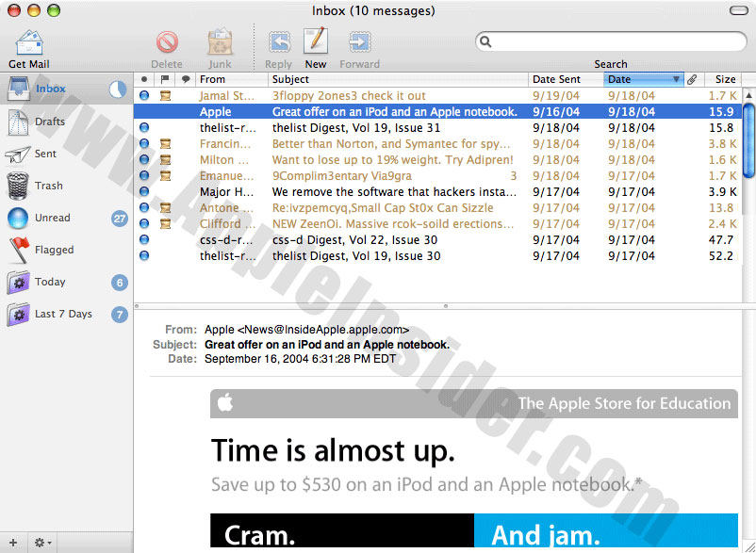Sort messages by From column
This screenshot has width=756, height=553.
pyautogui.click(x=232, y=79)
